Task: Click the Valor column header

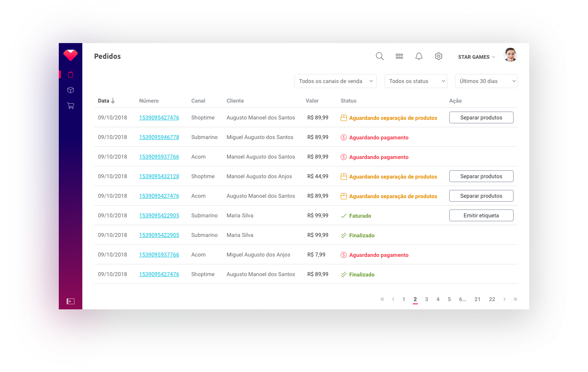Action: [x=312, y=101]
